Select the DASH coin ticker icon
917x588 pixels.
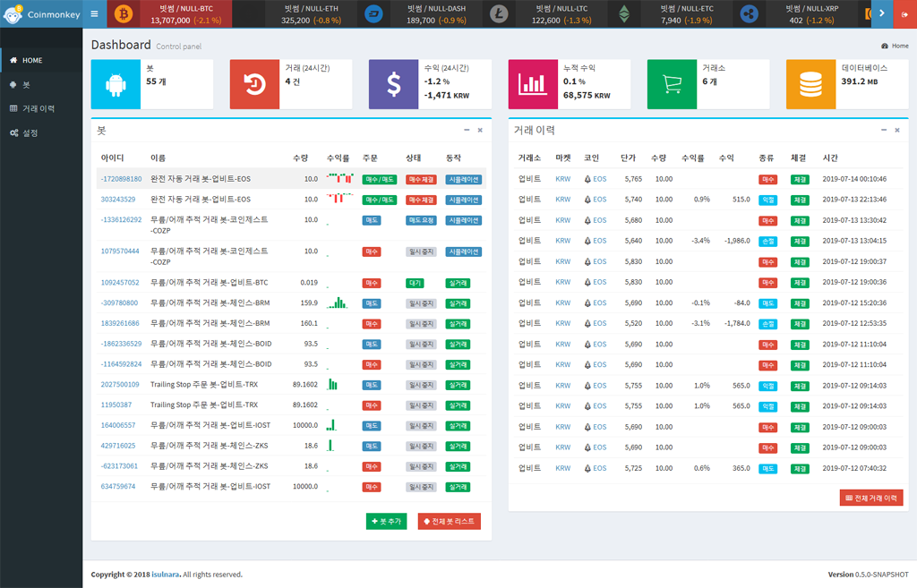373,13
